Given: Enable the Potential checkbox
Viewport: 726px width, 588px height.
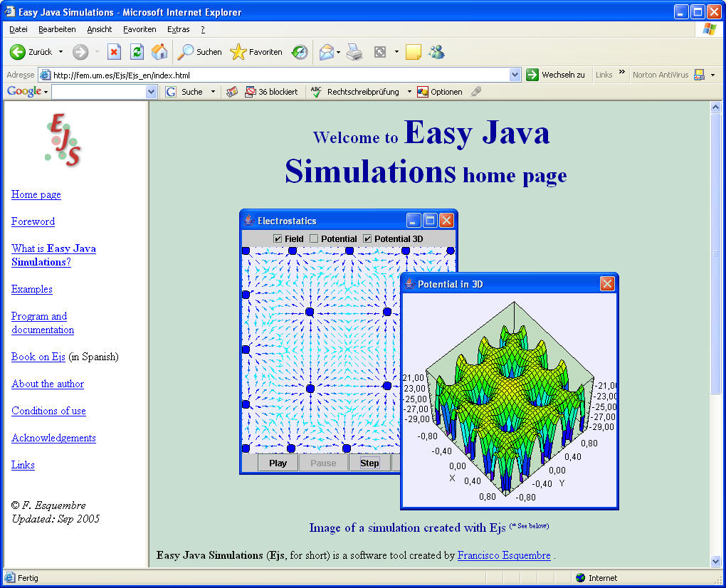Looking at the screenshot, I should pos(314,238).
